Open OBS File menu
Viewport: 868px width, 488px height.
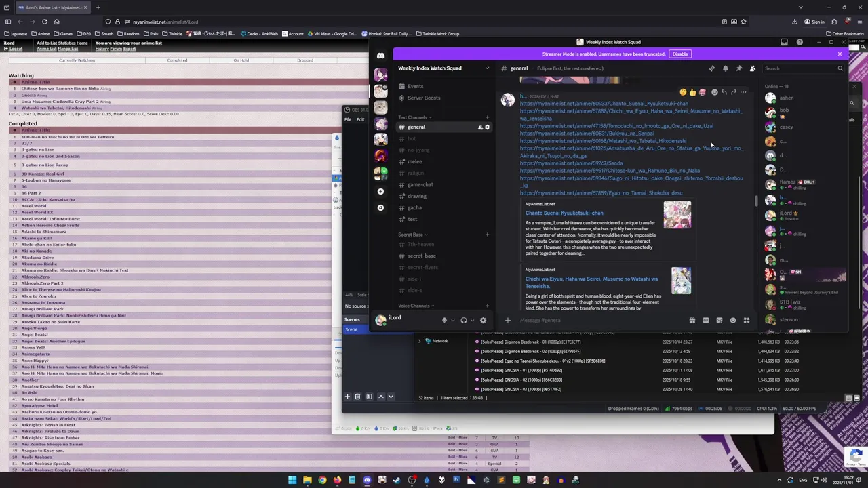click(x=348, y=120)
